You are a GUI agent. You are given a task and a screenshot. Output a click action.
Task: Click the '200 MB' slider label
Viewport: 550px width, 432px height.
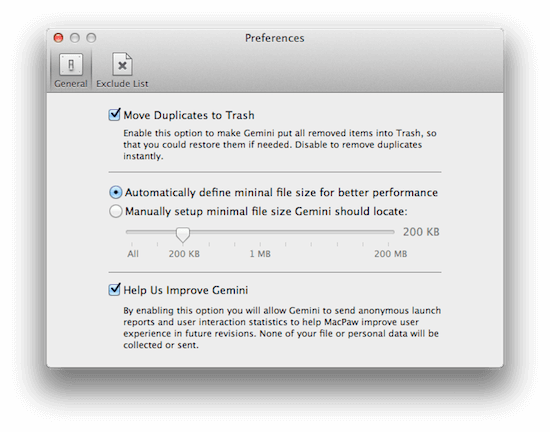pos(390,254)
